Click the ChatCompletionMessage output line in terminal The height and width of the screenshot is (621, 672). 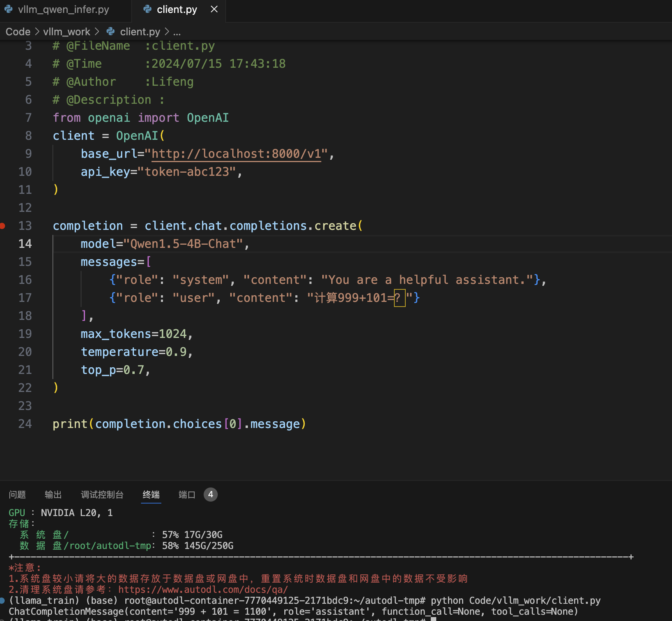point(293,611)
